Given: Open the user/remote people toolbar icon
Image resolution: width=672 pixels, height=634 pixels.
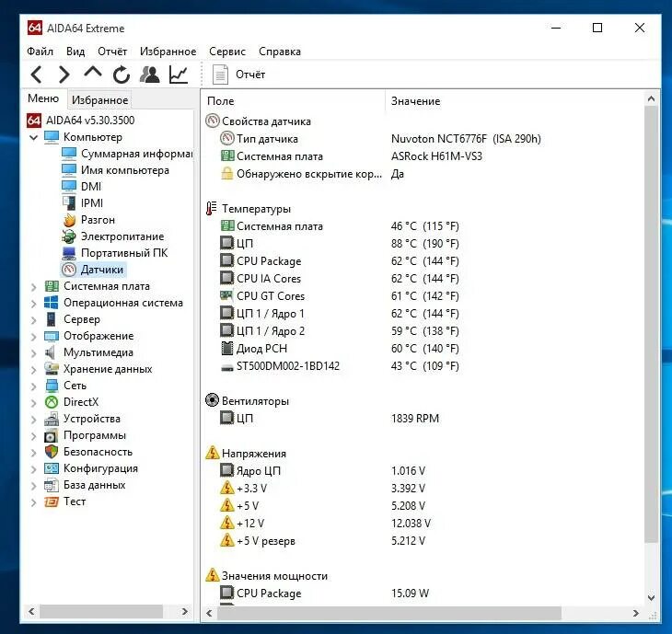Looking at the screenshot, I should (x=149, y=75).
